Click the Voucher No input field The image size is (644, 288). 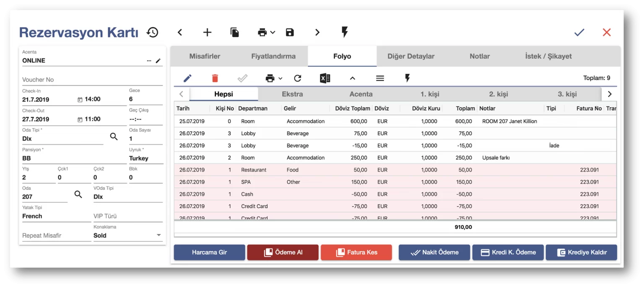point(92,80)
